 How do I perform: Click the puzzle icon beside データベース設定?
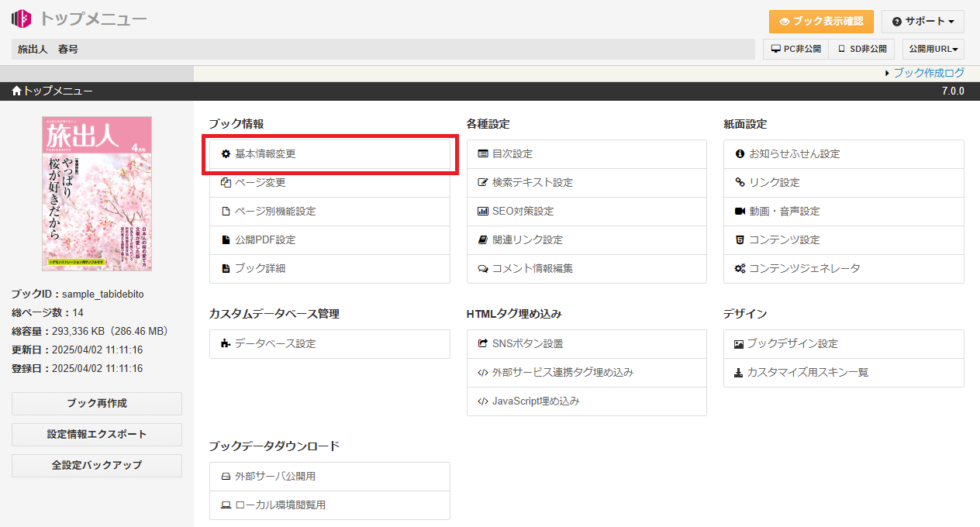tap(226, 344)
